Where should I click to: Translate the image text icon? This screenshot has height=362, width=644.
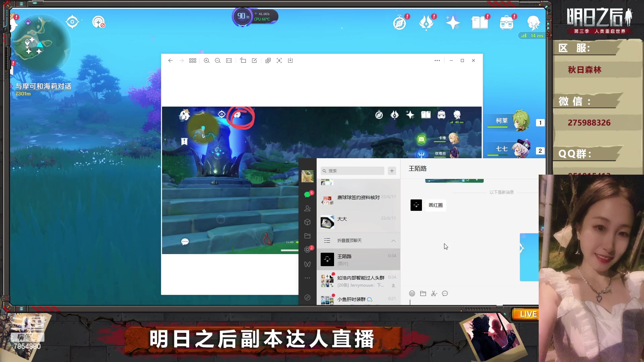(268, 60)
